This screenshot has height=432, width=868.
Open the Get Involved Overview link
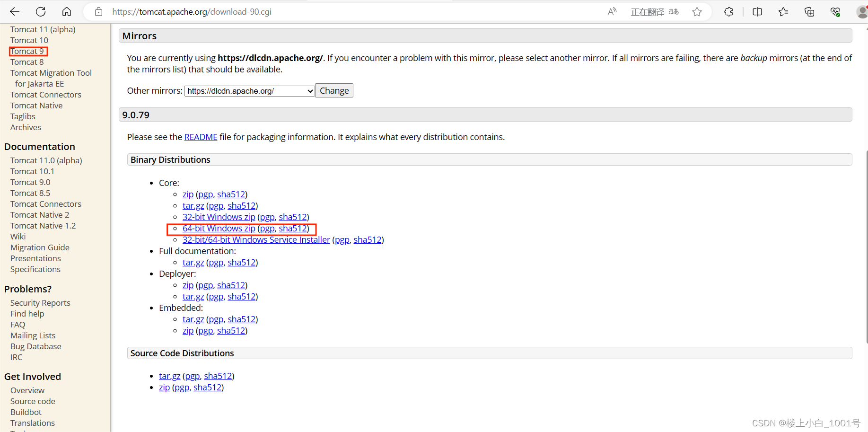pyautogui.click(x=27, y=390)
